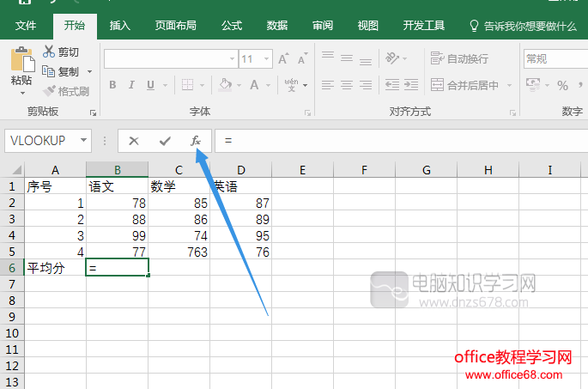Open clipboard group dialog launcher
The width and height of the screenshot is (588, 389).
[93, 112]
